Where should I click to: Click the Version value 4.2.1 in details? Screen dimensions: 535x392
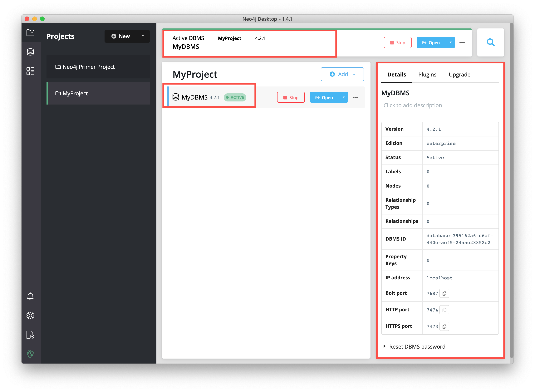pos(434,129)
